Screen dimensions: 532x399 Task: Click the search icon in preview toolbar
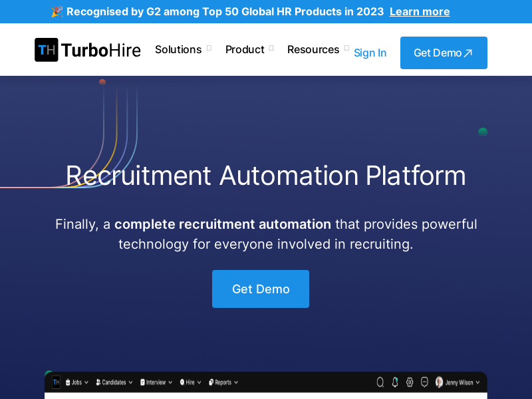tap(380, 382)
